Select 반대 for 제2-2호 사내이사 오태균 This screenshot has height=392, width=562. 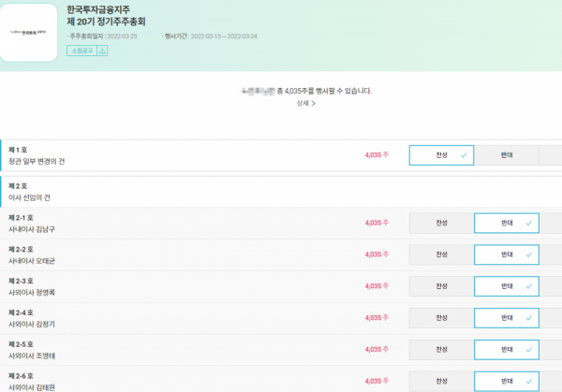click(507, 254)
